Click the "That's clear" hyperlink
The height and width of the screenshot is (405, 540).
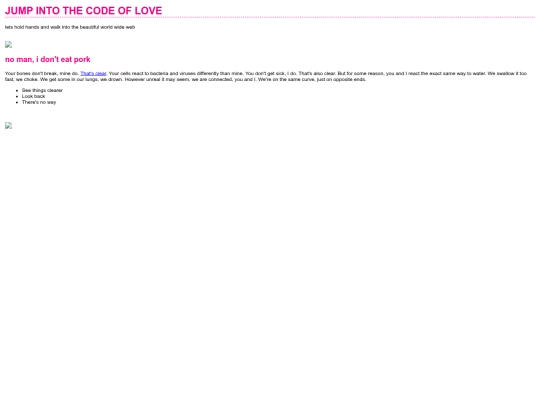[x=93, y=73]
